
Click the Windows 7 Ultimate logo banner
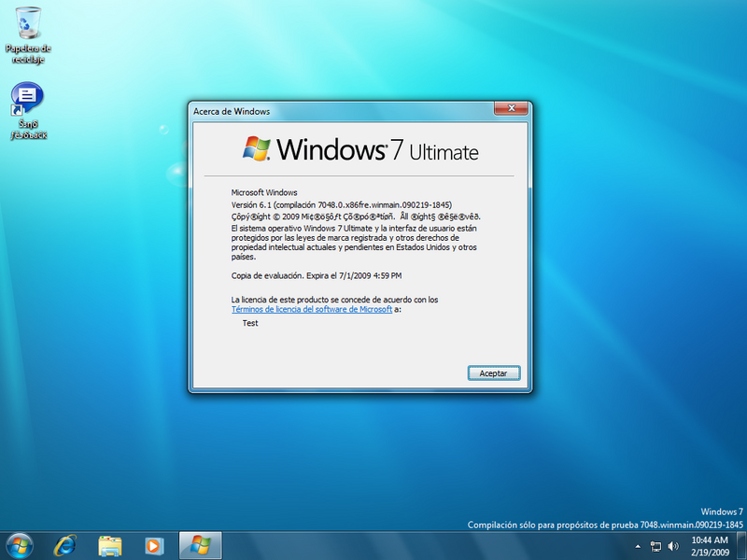pos(360,149)
